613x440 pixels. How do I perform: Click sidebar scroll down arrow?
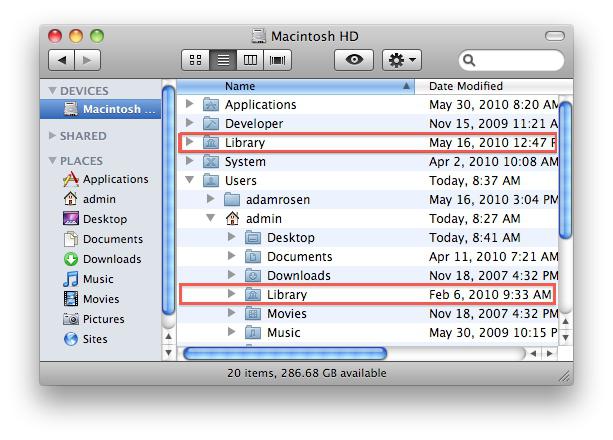click(168, 353)
